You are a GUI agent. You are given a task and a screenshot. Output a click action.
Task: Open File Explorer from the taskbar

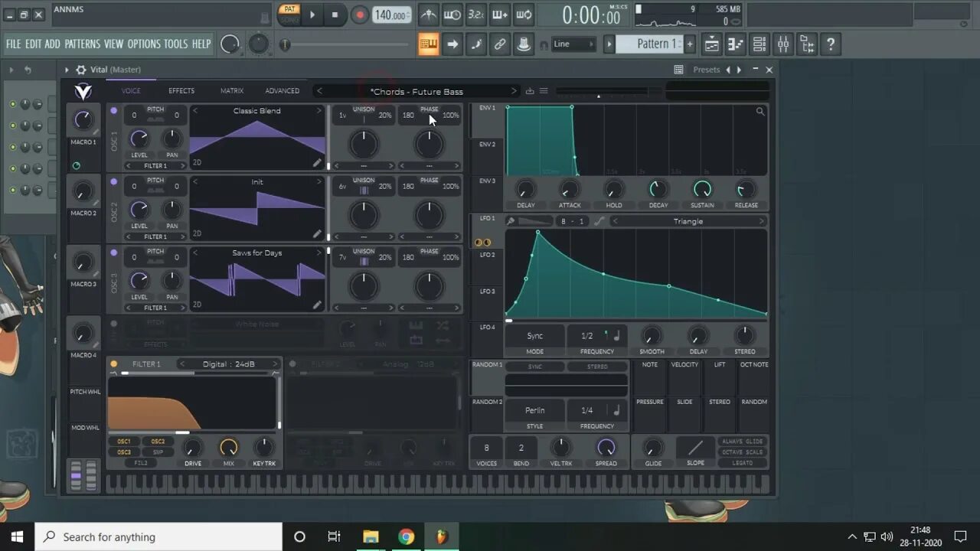tap(371, 536)
